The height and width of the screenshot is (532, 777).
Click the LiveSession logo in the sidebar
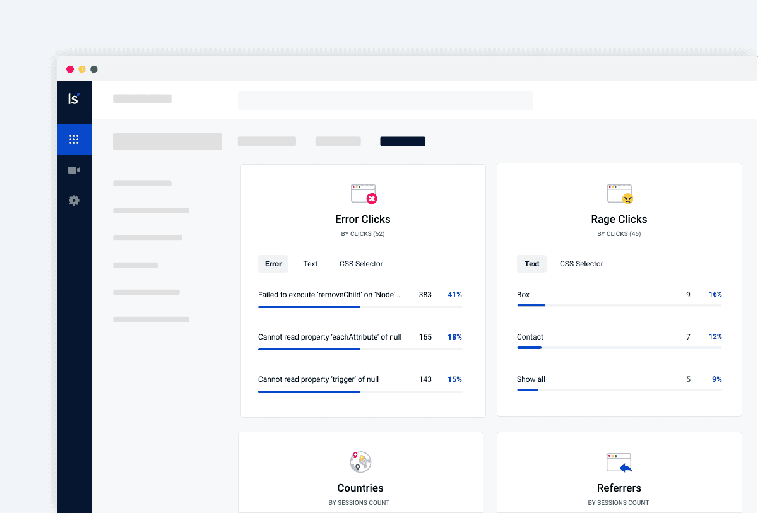click(x=74, y=98)
